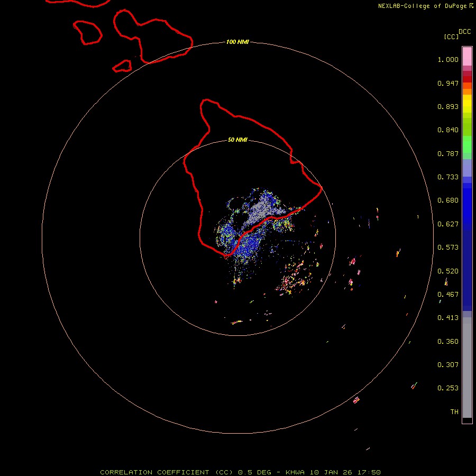Click the DCC label above the color bar
Image resolution: width=476 pixels, height=476 pixels.
(x=464, y=32)
